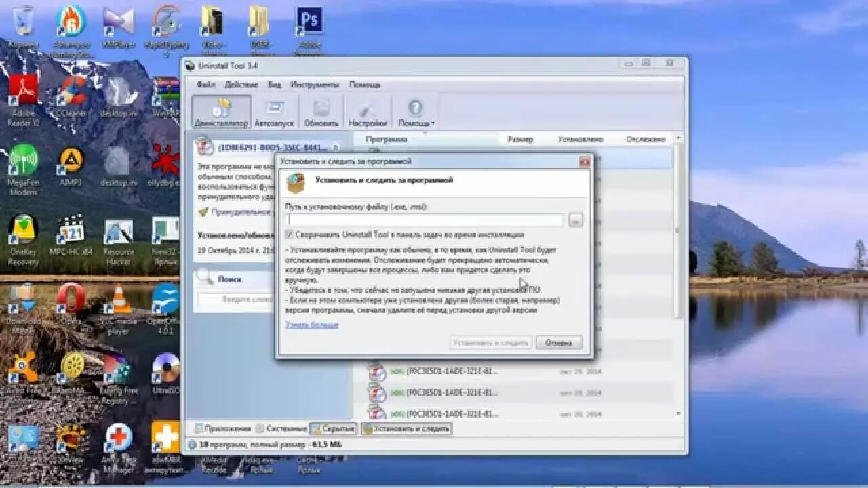Open the MegaFon Modem desktop icon
868x488 pixels.
(24, 169)
